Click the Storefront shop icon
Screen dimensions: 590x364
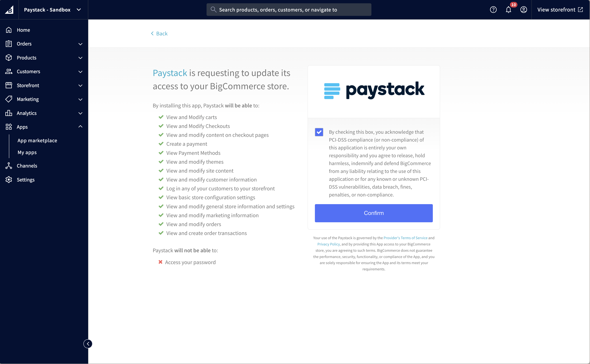(x=9, y=85)
